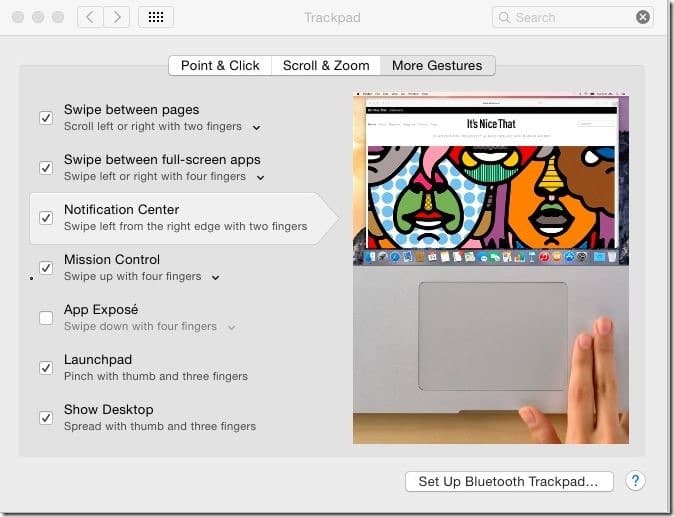This screenshot has width=674, height=517.
Task: Go back using the left arrow button
Action: pos(90,17)
